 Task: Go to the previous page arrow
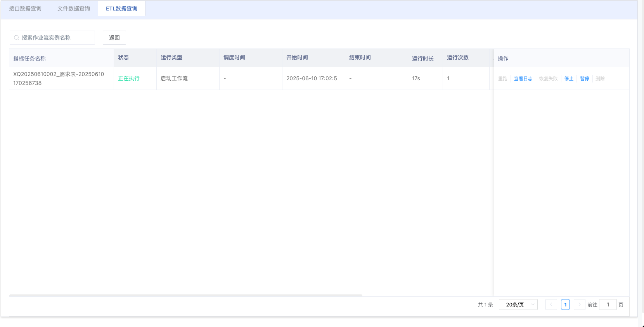tap(551, 305)
